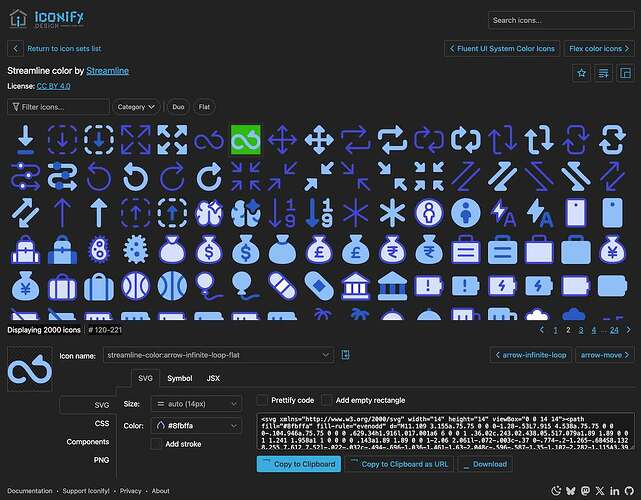Image resolution: width=641 pixels, height=500 pixels.
Task: Enable the Add empty rectangle checkbox
Action: tap(327, 400)
